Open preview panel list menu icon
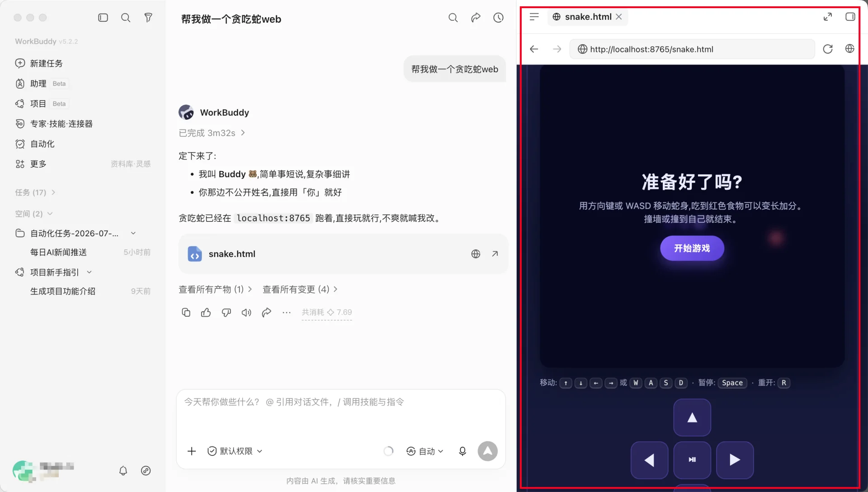Screen dimensions: 868x492 534,17
